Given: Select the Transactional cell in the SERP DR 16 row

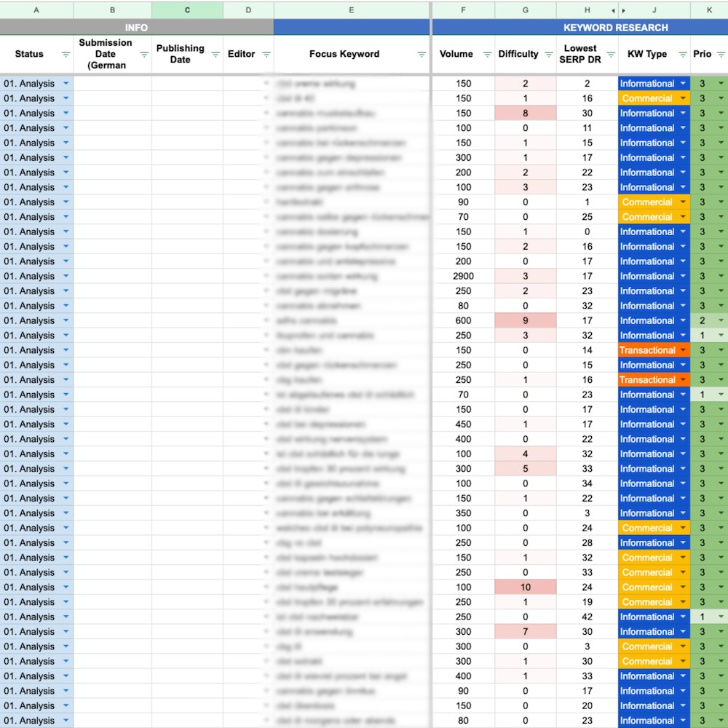Looking at the screenshot, I should click(654, 380).
